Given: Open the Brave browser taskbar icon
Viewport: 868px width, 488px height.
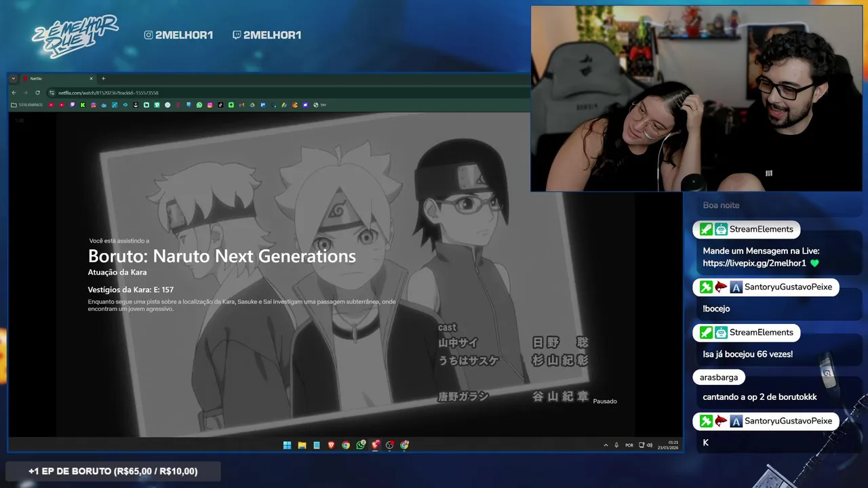Looking at the screenshot, I should click(331, 445).
